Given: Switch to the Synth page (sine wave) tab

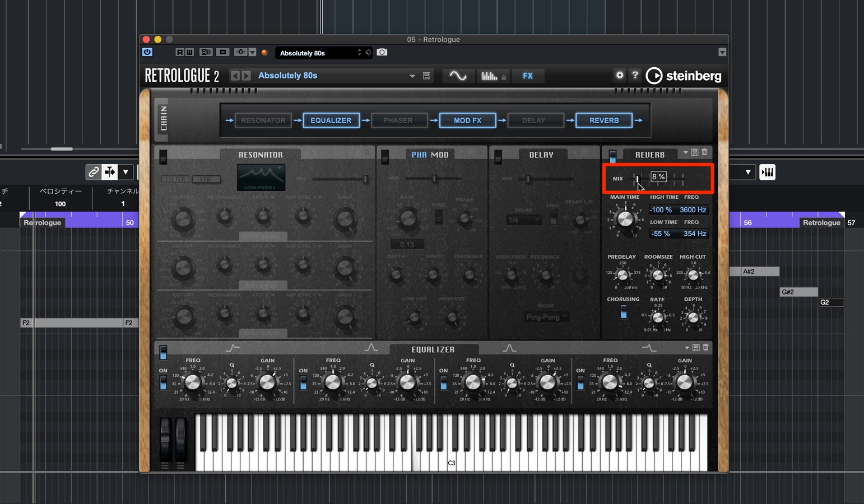Looking at the screenshot, I should pos(458,76).
